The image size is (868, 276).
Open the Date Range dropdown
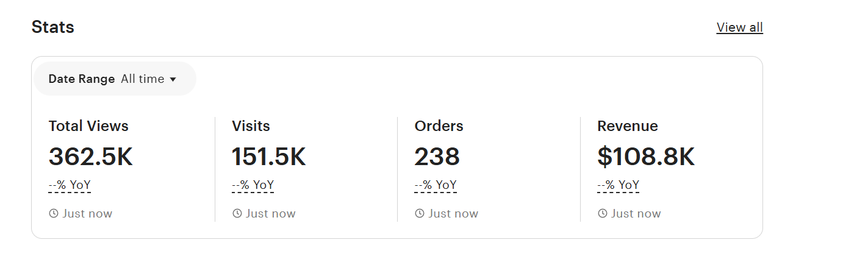tap(114, 79)
